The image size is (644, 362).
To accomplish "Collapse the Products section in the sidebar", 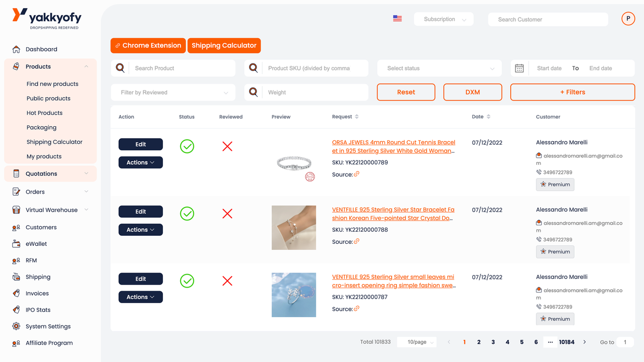I will pyautogui.click(x=86, y=66).
